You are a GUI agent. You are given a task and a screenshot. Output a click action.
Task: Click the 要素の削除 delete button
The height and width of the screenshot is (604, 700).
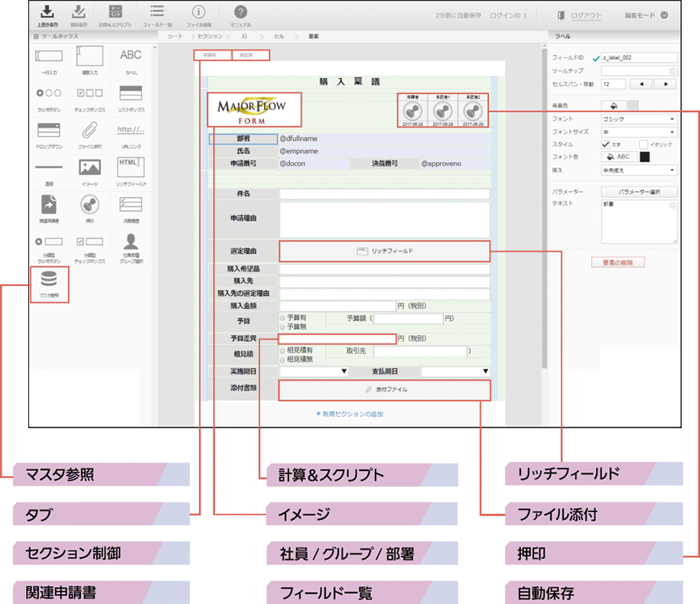[618, 262]
